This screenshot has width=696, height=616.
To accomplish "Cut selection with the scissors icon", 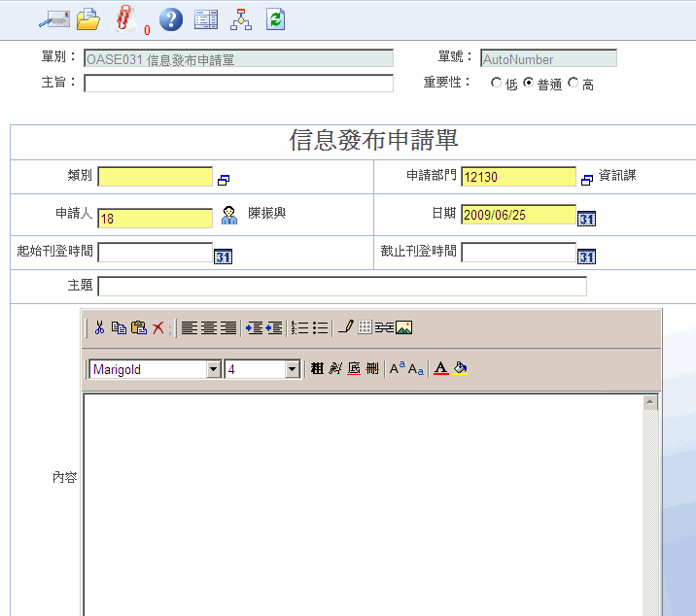I will point(99,328).
